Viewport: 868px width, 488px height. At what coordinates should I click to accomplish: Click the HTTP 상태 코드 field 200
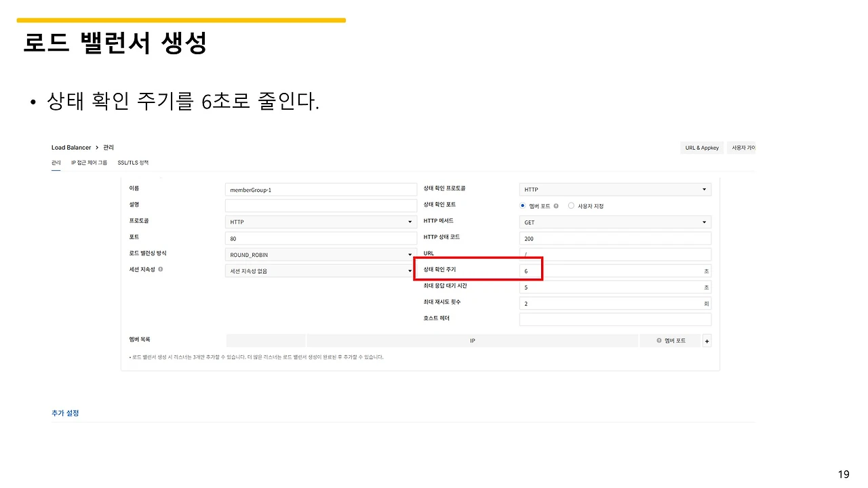pos(615,239)
